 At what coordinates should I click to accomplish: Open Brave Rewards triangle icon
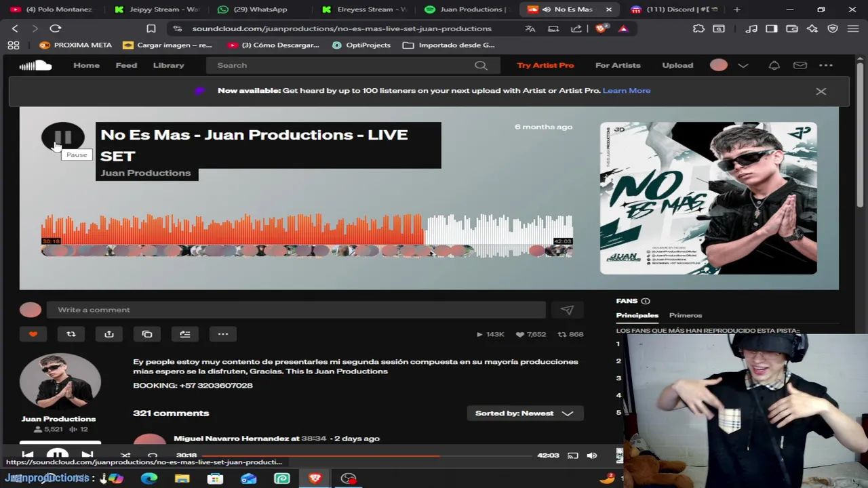623,28
